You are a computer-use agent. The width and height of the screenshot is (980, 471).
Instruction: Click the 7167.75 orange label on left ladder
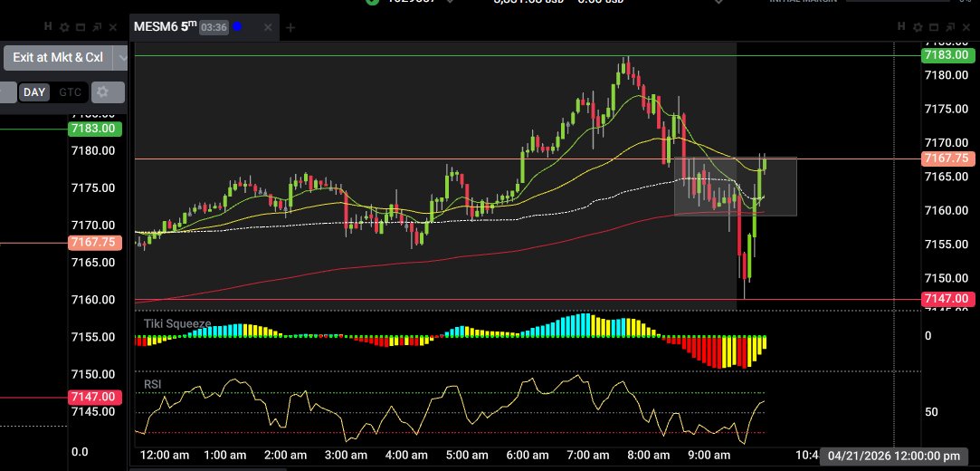(x=94, y=242)
